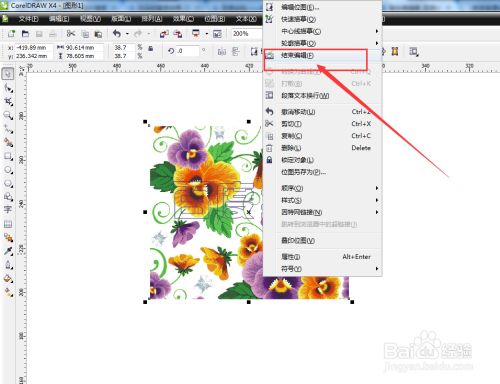Click the Import toolbar icon
The height and width of the screenshot is (384, 500).
click(164, 34)
